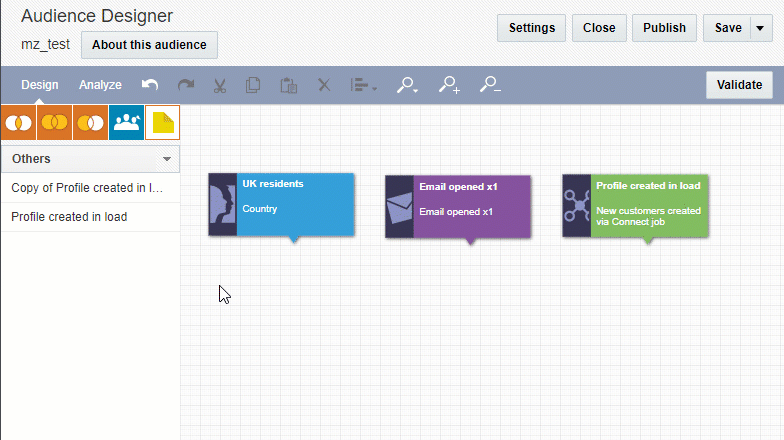The height and width of the screenshot is (440, 784).
Task: Click the Undo arrow icon
Action: [x=150, y=85]
